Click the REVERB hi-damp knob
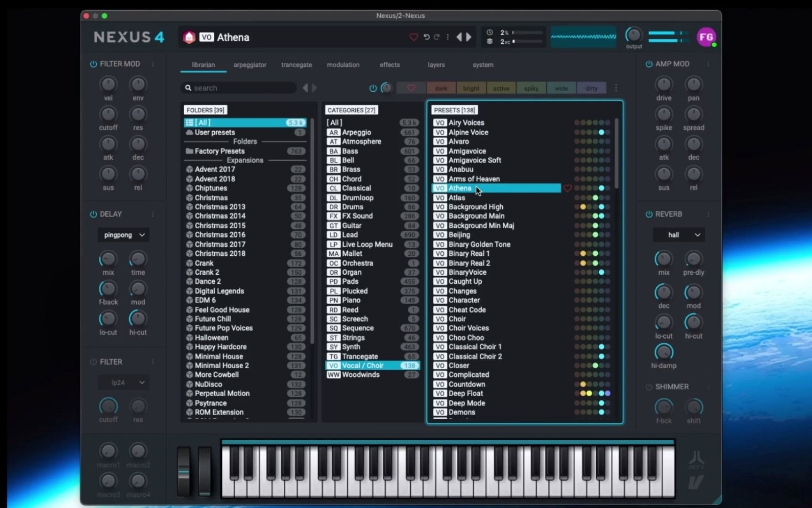812x508 pixels. (664, 352)
